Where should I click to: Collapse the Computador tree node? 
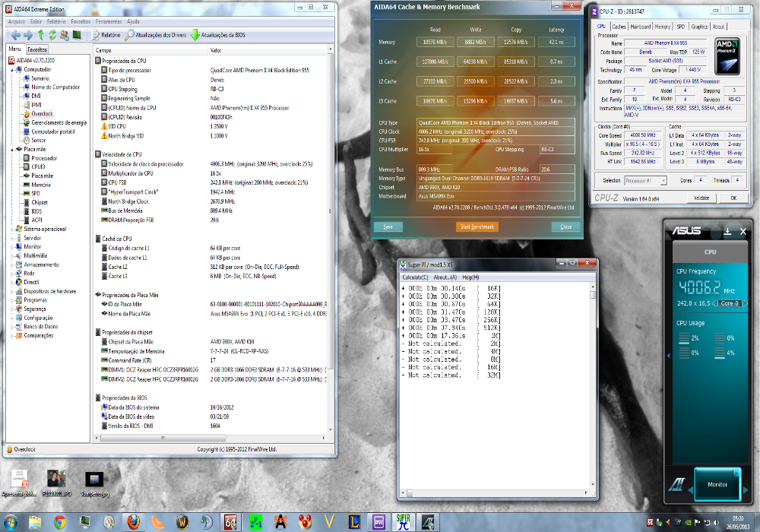(12, 69)
